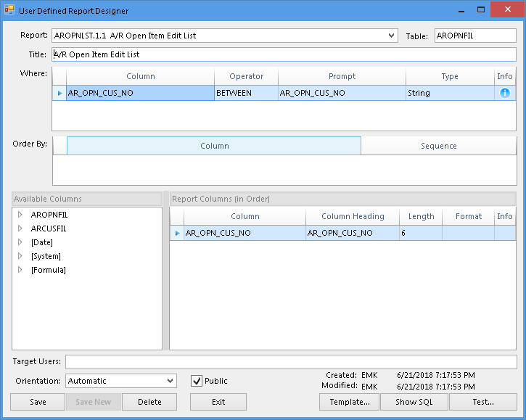This screenshot has width=526, height=420.
Task: Click Order By Sequence header
Action: coord(439,146)
